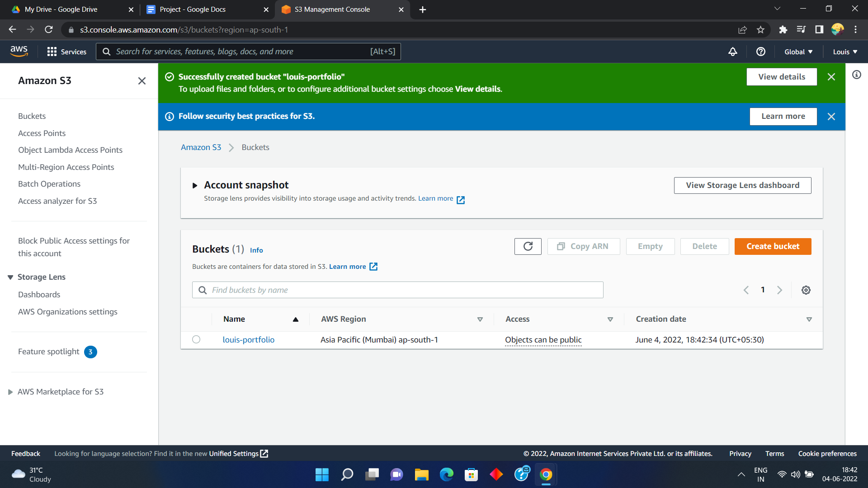Click the refresh buckets icon button
Image resolution: width=868 pixels, height=488 pixels.
[528, 246]
